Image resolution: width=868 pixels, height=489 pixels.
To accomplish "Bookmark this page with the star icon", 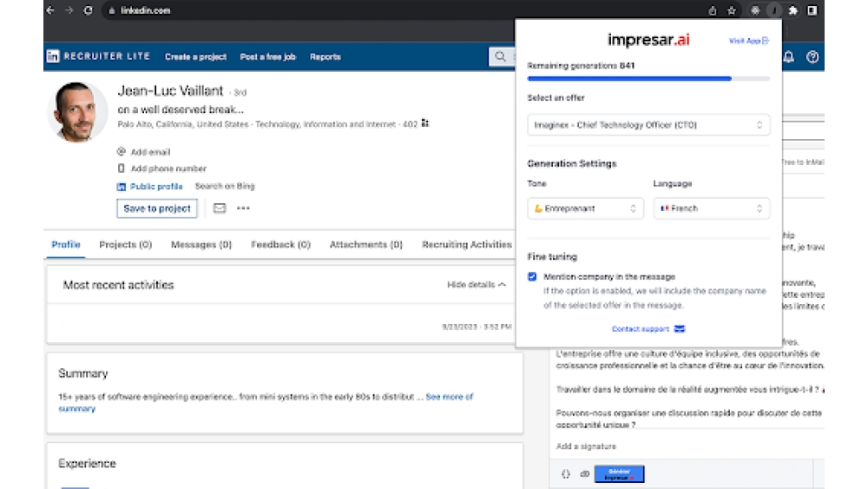I will [732, 10].
